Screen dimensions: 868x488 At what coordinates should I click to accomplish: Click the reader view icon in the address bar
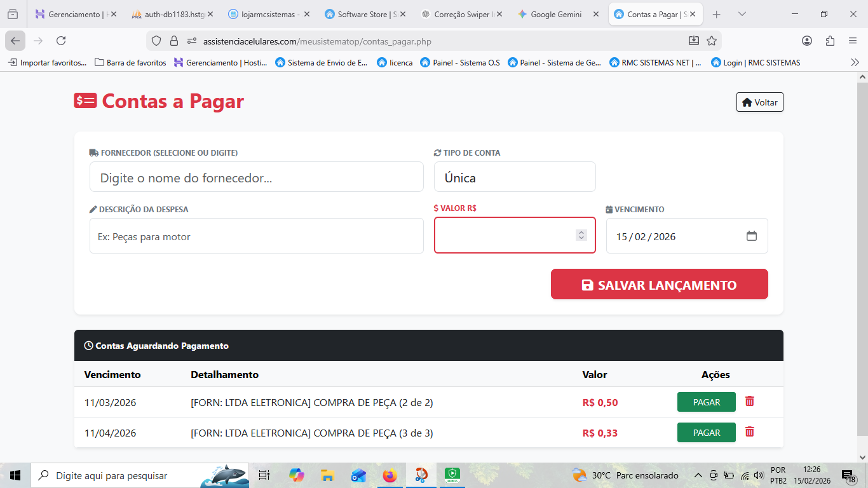(694, 40)
